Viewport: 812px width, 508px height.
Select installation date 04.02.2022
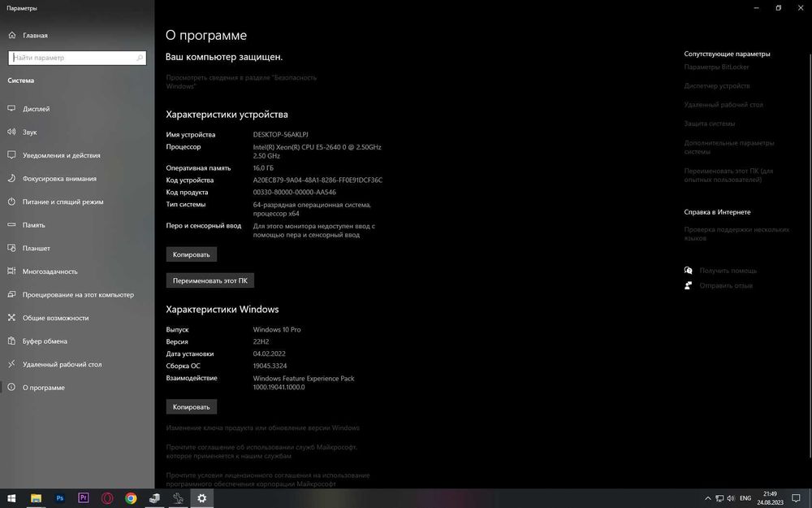270,354
